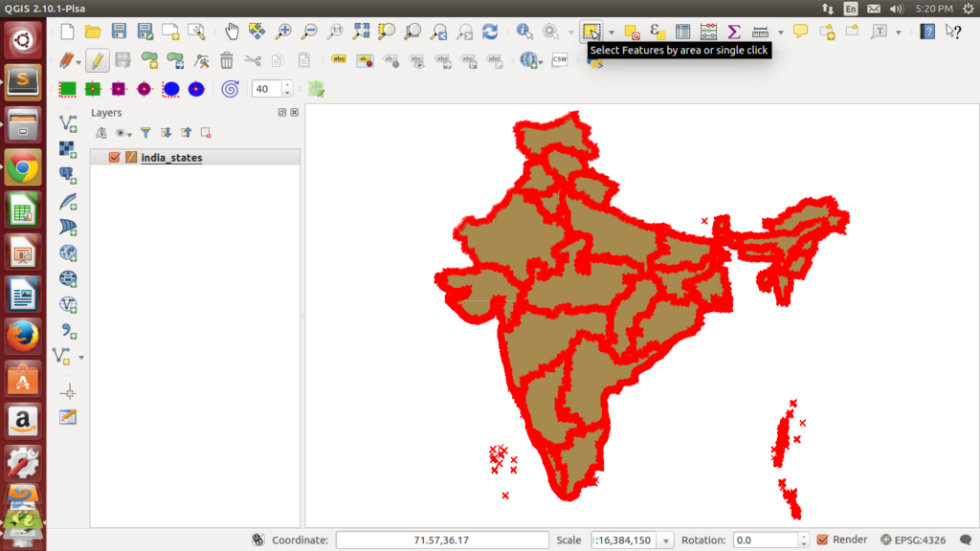
Task: Activate the Identify Features tool
Action: [x=524, y=31]
